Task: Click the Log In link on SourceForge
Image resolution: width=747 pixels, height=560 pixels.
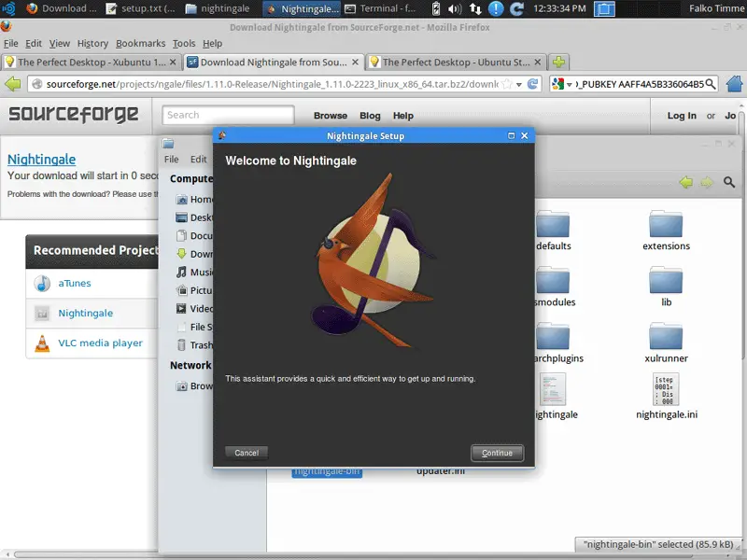Action: point(682,116)
